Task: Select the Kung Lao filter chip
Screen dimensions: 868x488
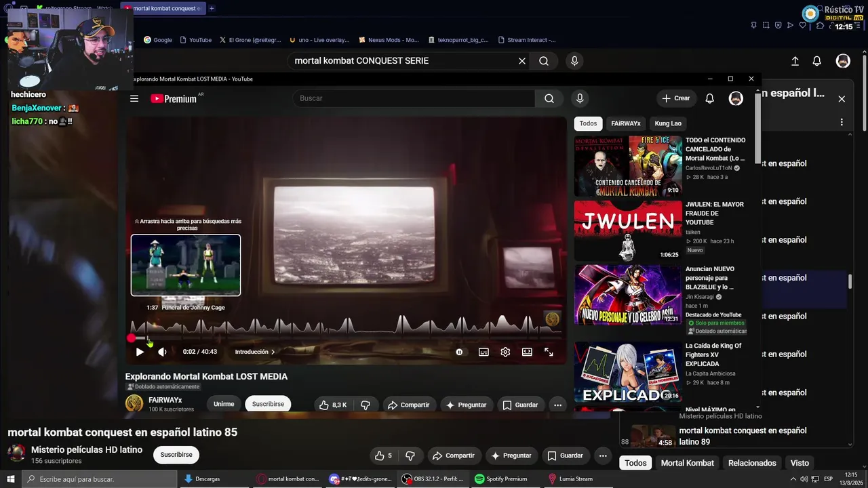Action: click(x=668, y=123)
